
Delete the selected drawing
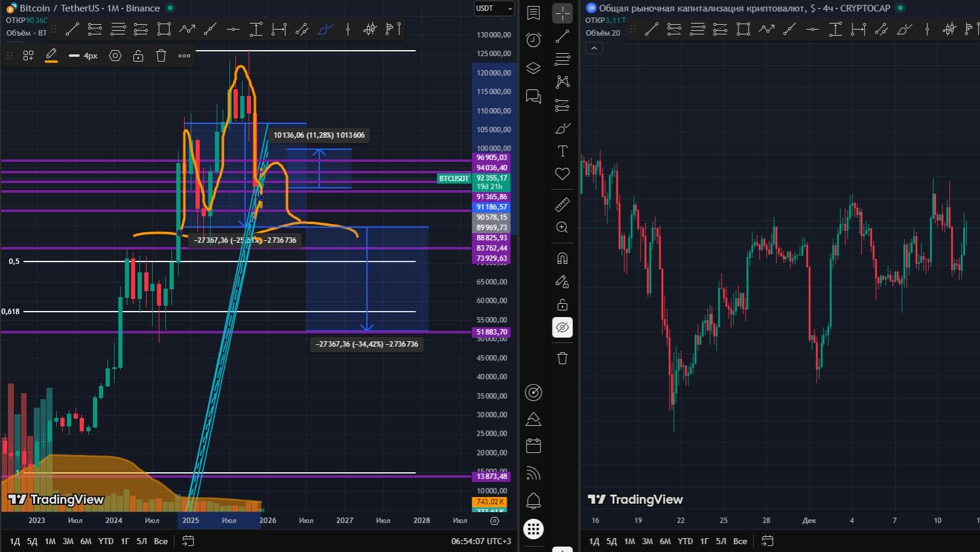point(161,56)
